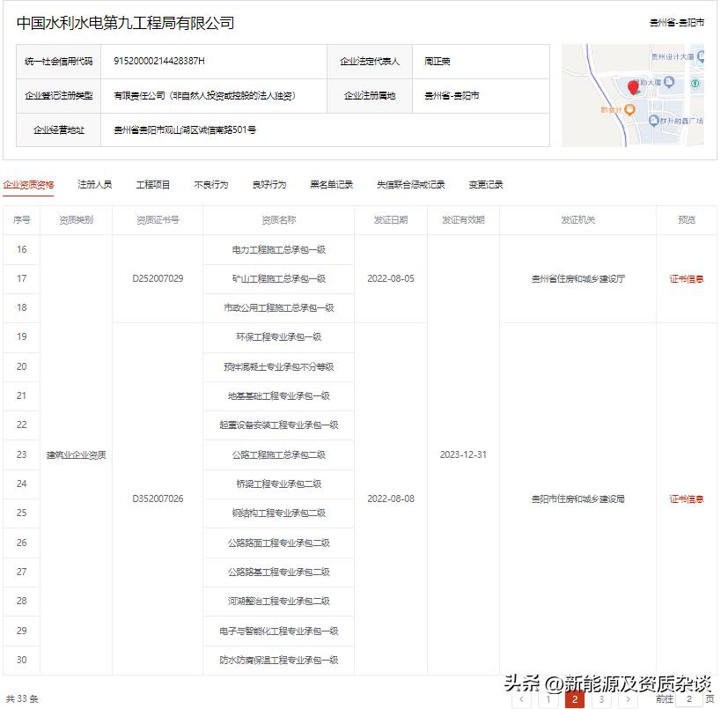The width and height of the screenshot is (728, 709).
Task: Click the red location pin on the map
Action: [x=634, y=87]
